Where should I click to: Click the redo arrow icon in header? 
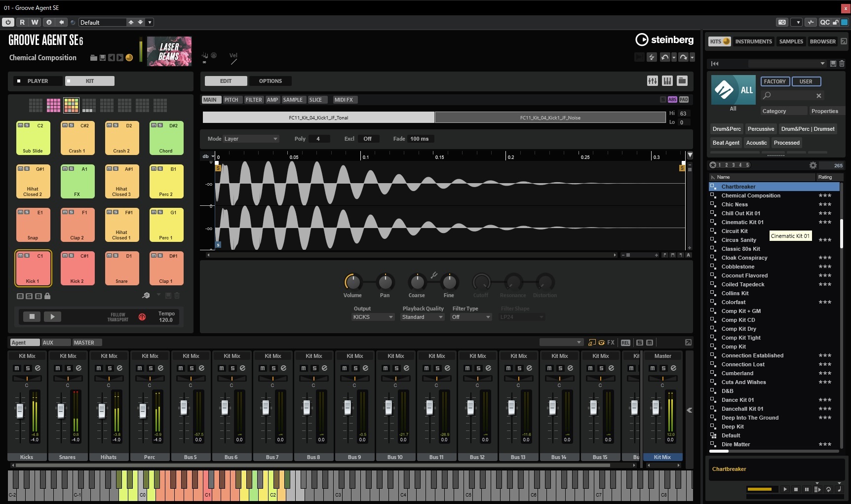point(683,57)
